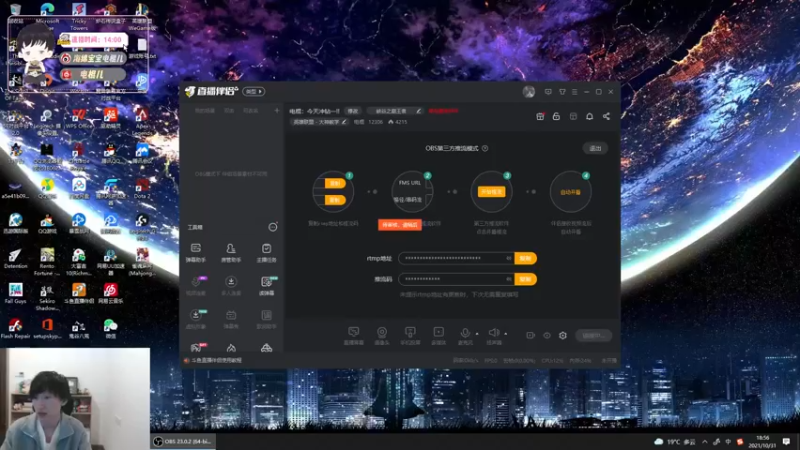Open the weather widget in the taskbar

(x=676, y=442)
